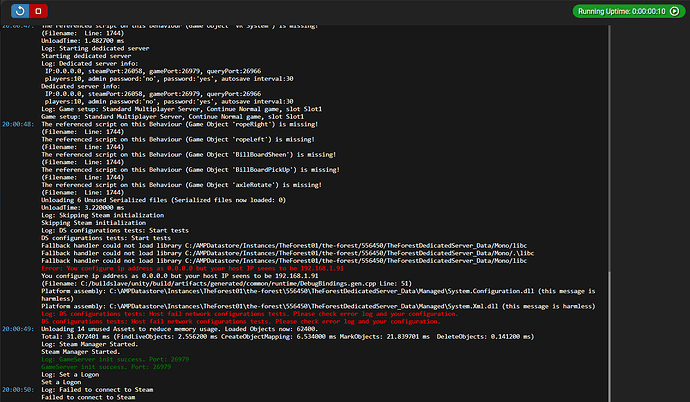Click the 'Log: DS configurations tests: Start tests' line
Image resolution: width=690 pixels, height=402 pixels.
pyautogui.click(x=115, y=230)
